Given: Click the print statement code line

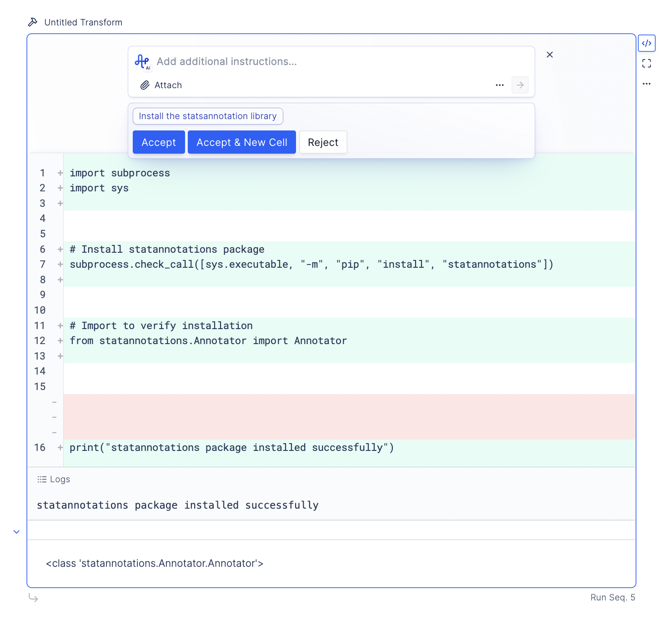Looking at the screenshot, I should point(232,448).
